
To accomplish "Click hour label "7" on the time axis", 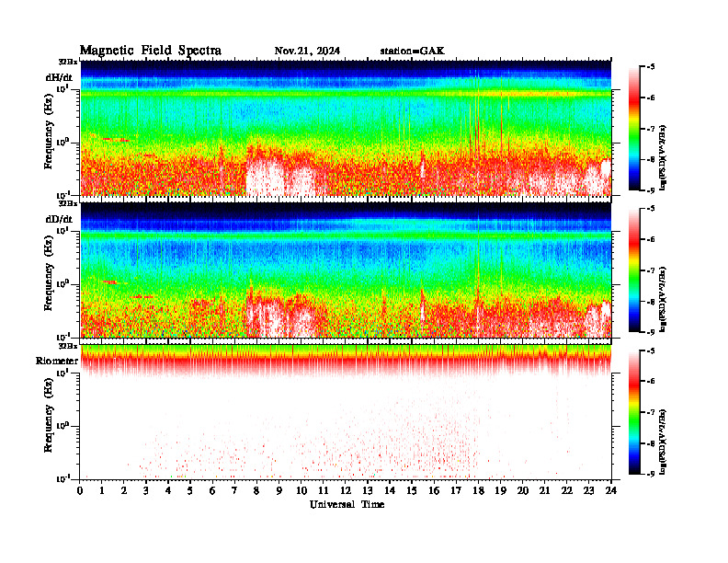I will point(234,491).
